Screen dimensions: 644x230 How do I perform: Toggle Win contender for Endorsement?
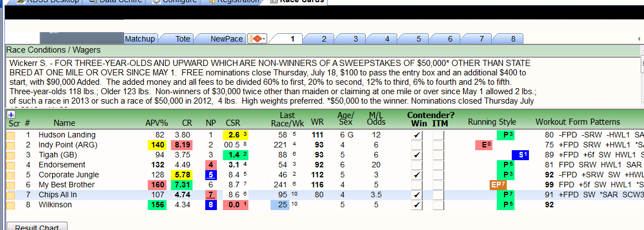point(417,165)
